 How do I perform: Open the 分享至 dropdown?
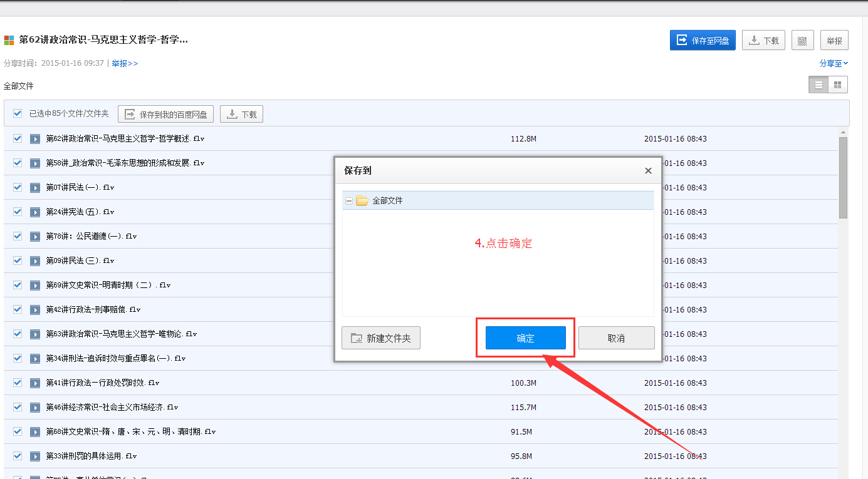click(x=834, y=63)
